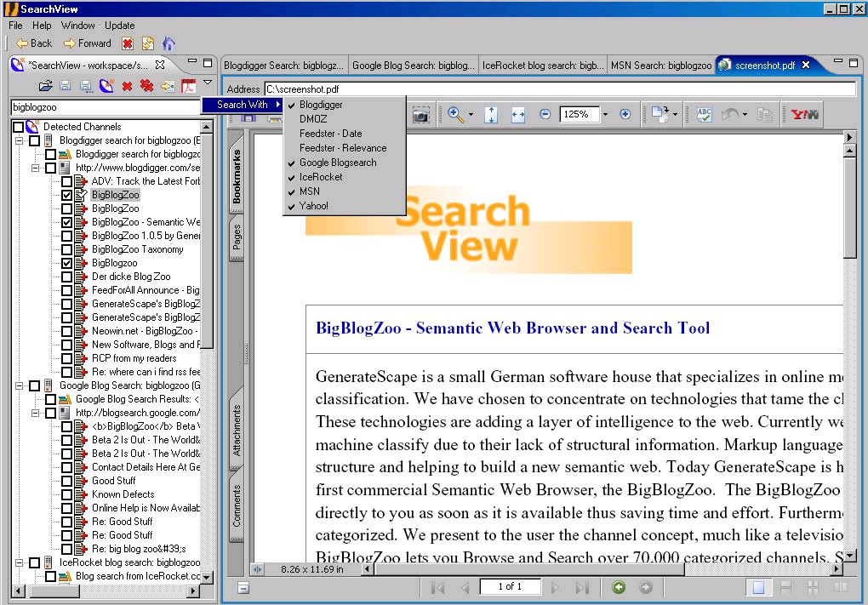The image size is (868, 605).
Task: Click the Back button
Action: point(34,43)
